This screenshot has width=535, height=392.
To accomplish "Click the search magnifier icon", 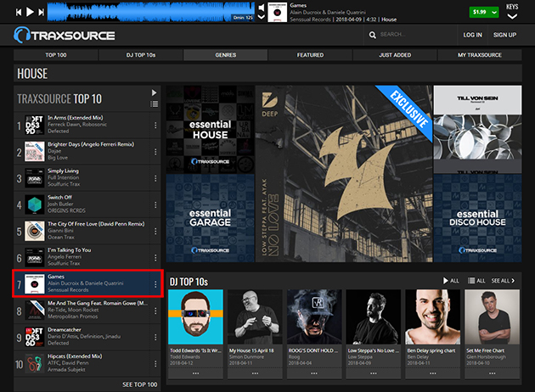I will pos(373,35).
